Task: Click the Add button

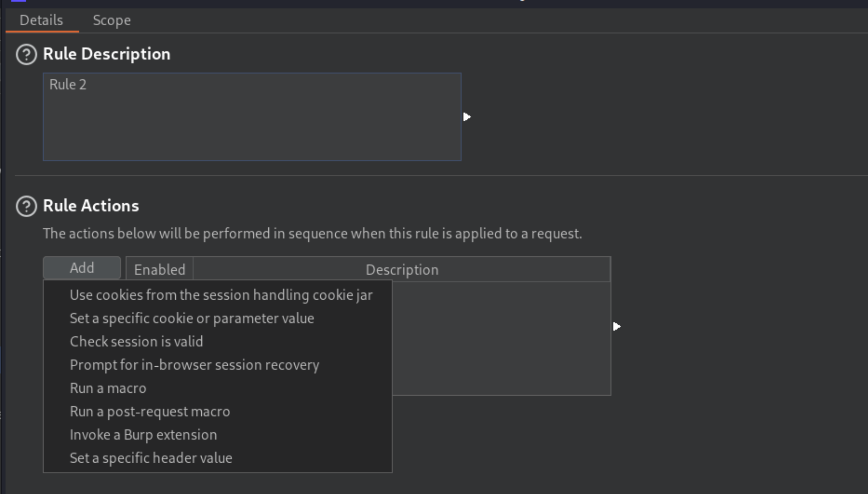Action: [82, 268]
